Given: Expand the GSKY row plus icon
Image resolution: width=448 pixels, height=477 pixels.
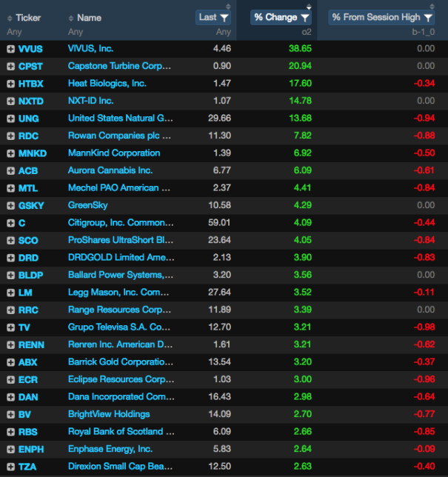Looking at the screenshot, I should coord(10,206).
